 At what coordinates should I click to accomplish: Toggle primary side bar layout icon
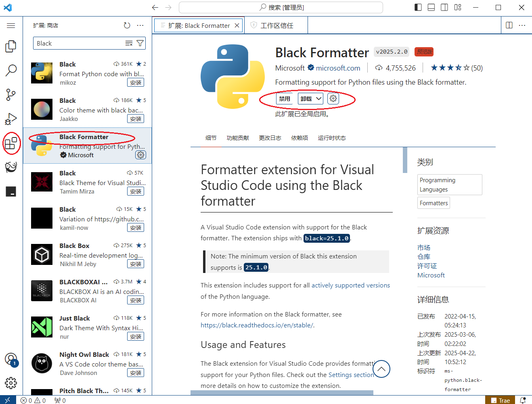(418, 7)
